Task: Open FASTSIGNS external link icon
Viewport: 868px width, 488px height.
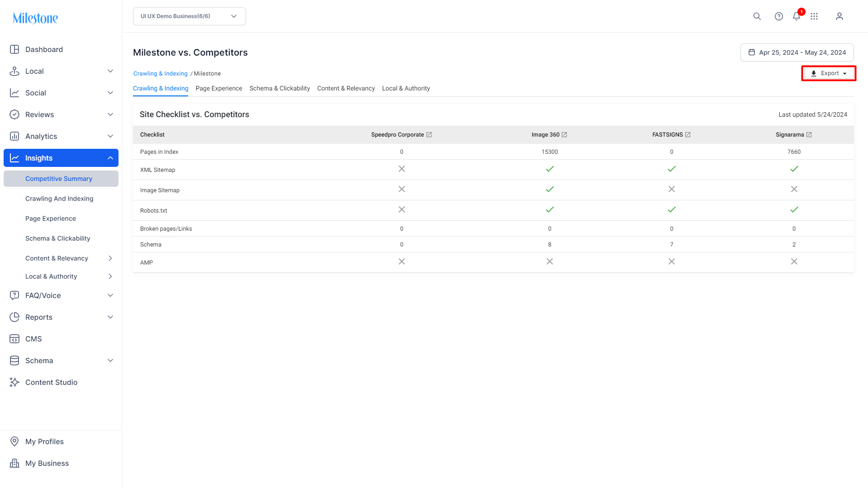Action: coord(688,135)
